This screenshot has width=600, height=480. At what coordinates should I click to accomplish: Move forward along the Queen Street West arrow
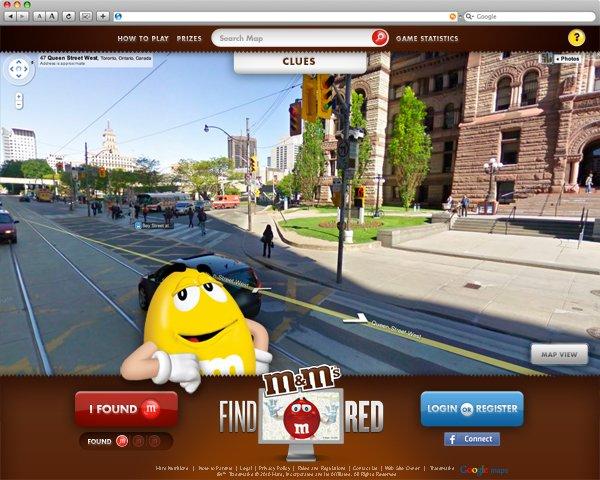356,318
